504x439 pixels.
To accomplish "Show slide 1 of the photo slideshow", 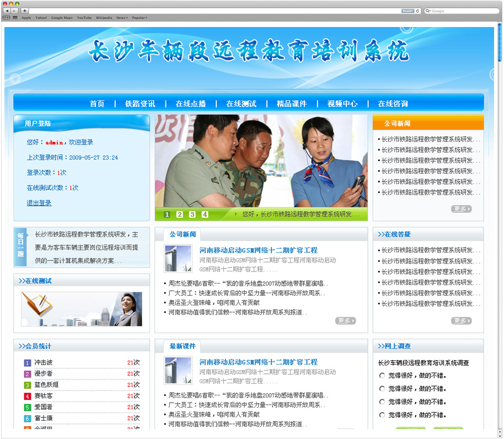I will (167, 215).
